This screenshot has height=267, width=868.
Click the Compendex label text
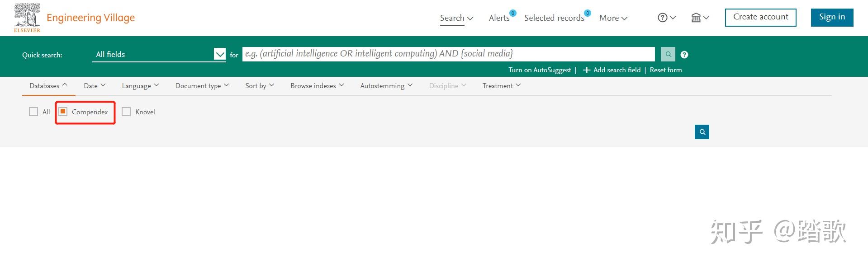(90, 112)
